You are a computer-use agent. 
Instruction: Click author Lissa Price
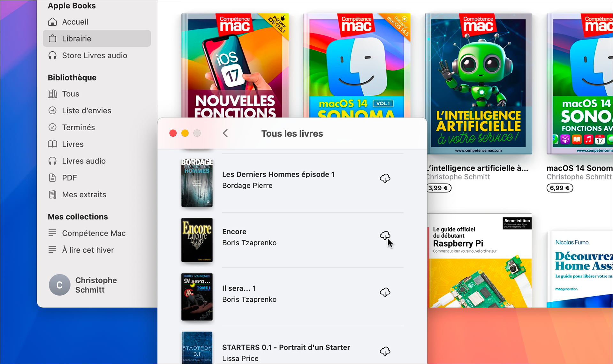click(x=240, y=359)
